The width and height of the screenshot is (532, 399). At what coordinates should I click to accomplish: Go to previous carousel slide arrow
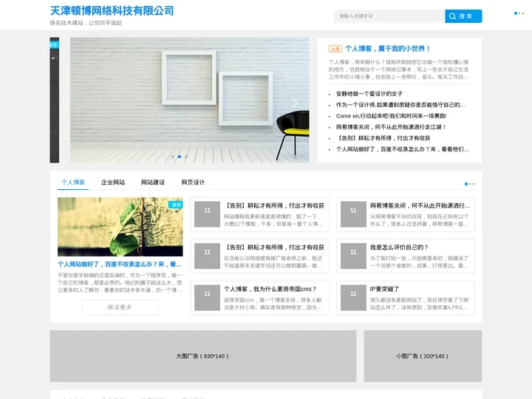[65, 103]
